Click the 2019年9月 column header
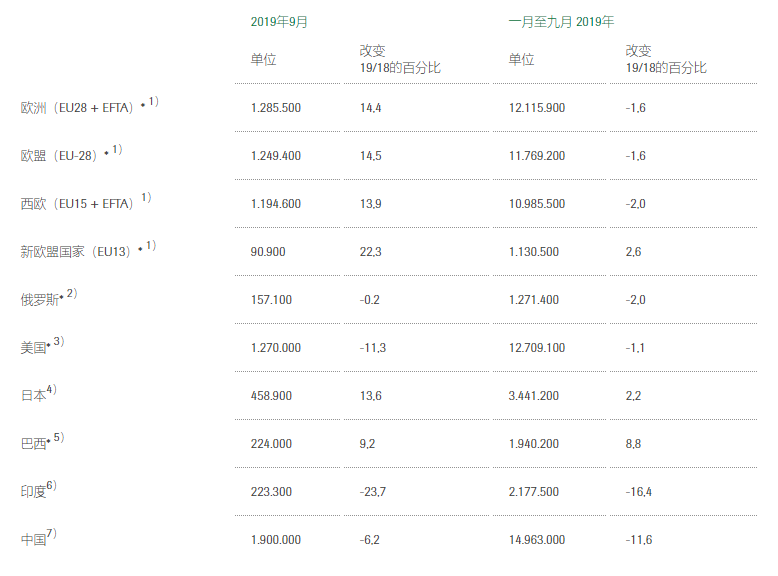778x576 pixels. pos(279,21)
